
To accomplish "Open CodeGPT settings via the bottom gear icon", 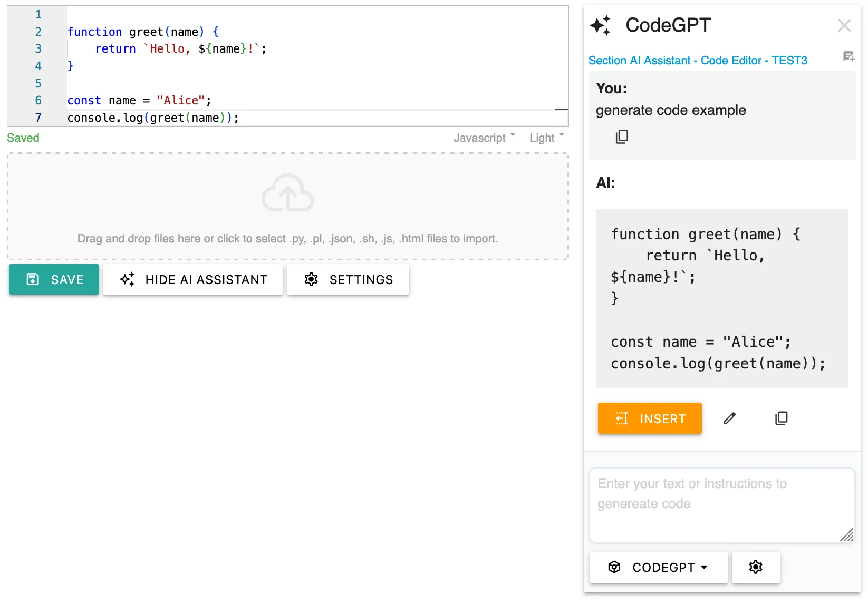I will click(x=756, y=567).
